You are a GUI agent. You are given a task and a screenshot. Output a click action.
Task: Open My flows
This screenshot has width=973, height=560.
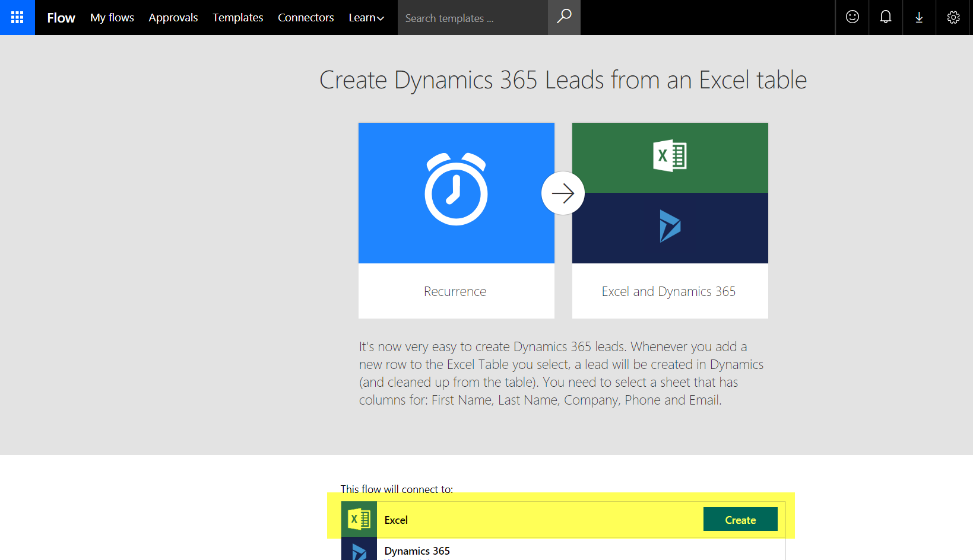112,18
